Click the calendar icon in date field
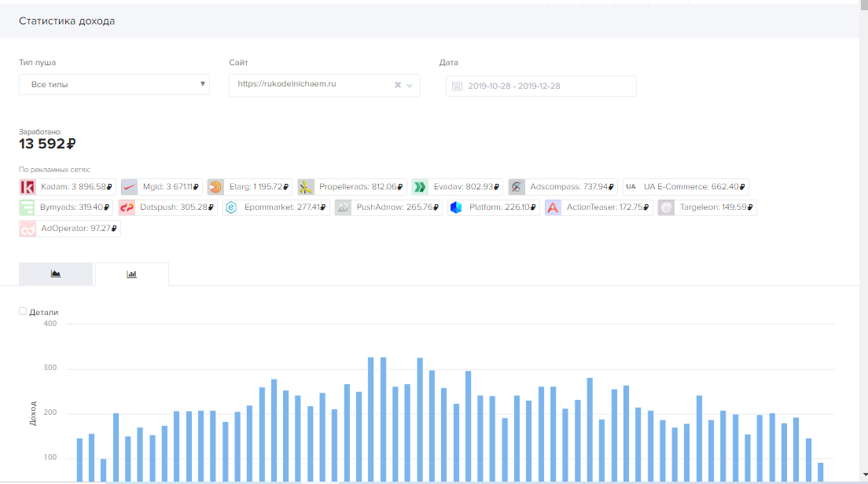This screenshot has height=484, width=868. [457, 86]
